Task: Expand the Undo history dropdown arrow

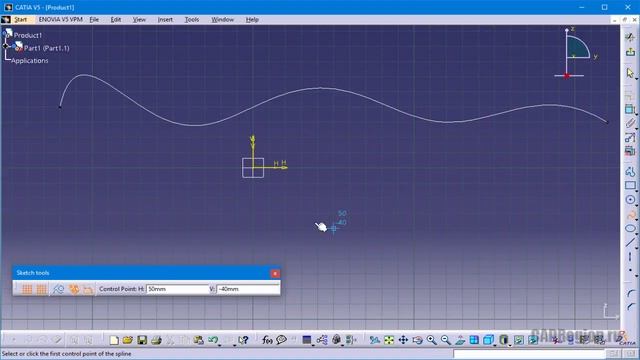Action: 220,345
